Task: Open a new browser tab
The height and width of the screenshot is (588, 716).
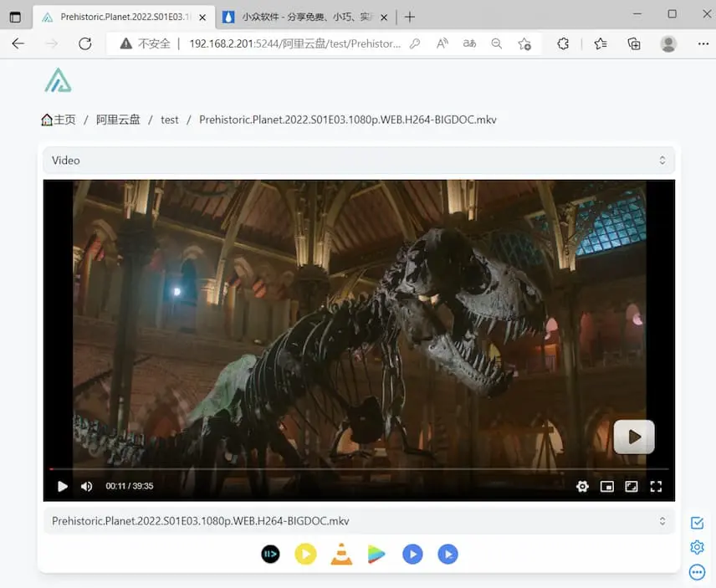Action: point(410,17)
